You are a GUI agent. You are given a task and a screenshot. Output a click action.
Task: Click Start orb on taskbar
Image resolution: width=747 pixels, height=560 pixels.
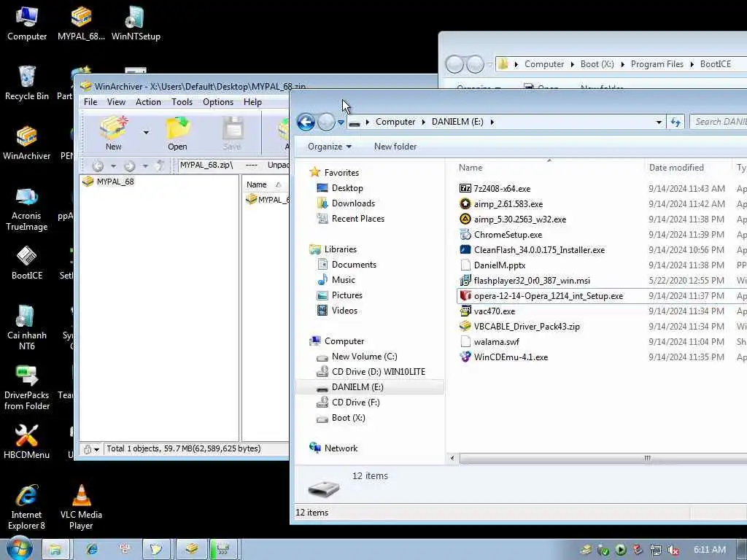[19, 549]
